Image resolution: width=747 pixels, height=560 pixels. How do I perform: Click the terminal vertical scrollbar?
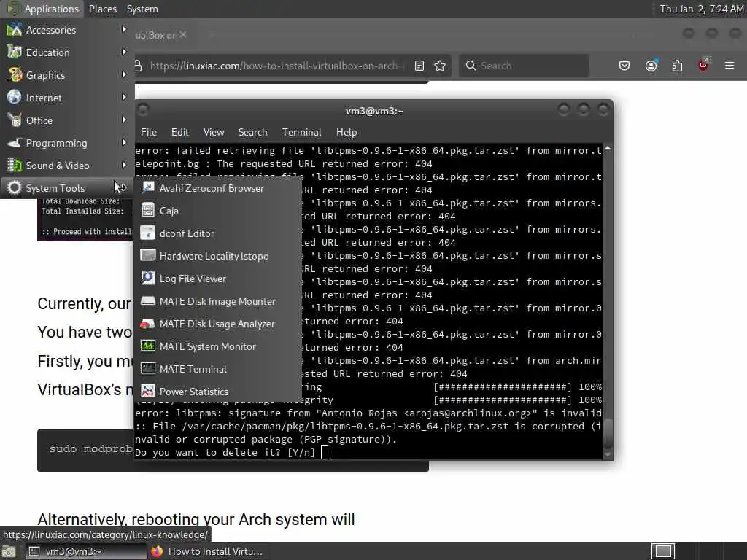pyautogui.click(x=608, y=301)
